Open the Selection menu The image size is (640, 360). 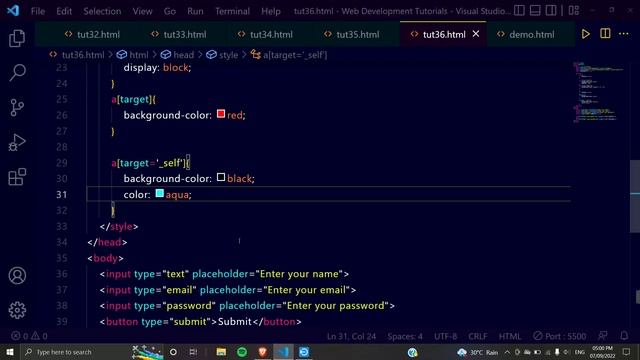(102, 11)
